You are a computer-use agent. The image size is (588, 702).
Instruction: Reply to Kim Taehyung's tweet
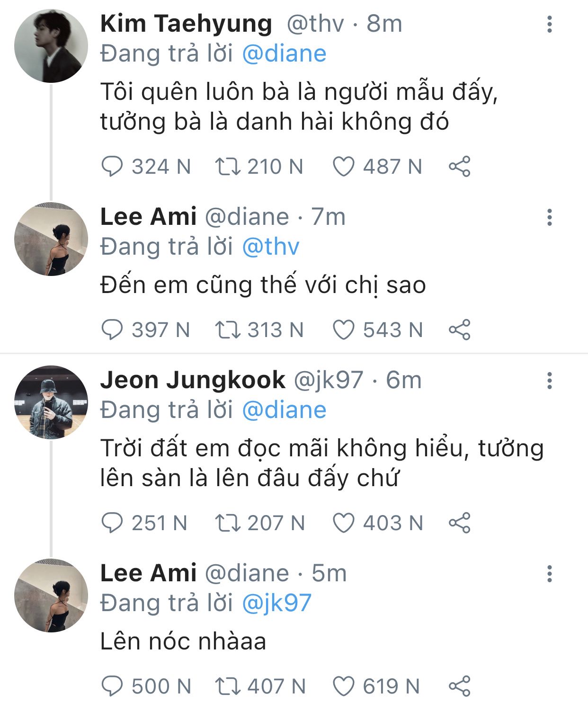[112, 167]
